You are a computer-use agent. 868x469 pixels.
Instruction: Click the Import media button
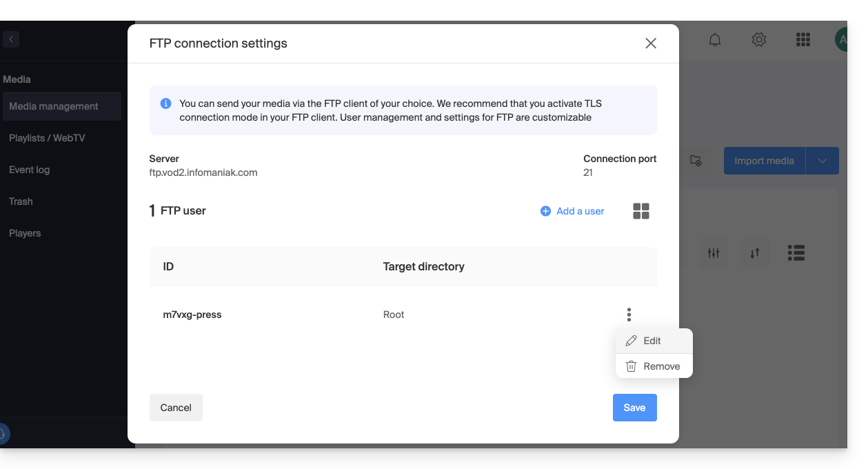click(764, 161)
